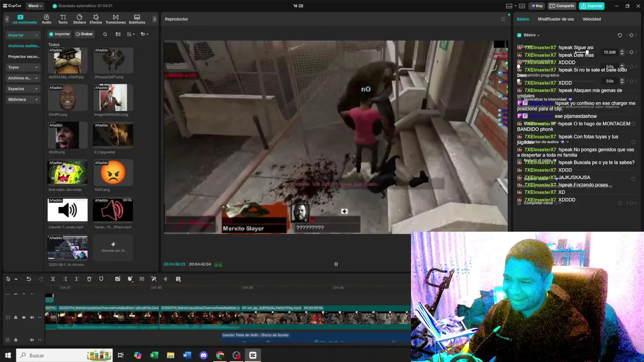Adjust volume value stepper 13.5dB
This screenshot has width=644, height=362.
[x=622, y=52]
